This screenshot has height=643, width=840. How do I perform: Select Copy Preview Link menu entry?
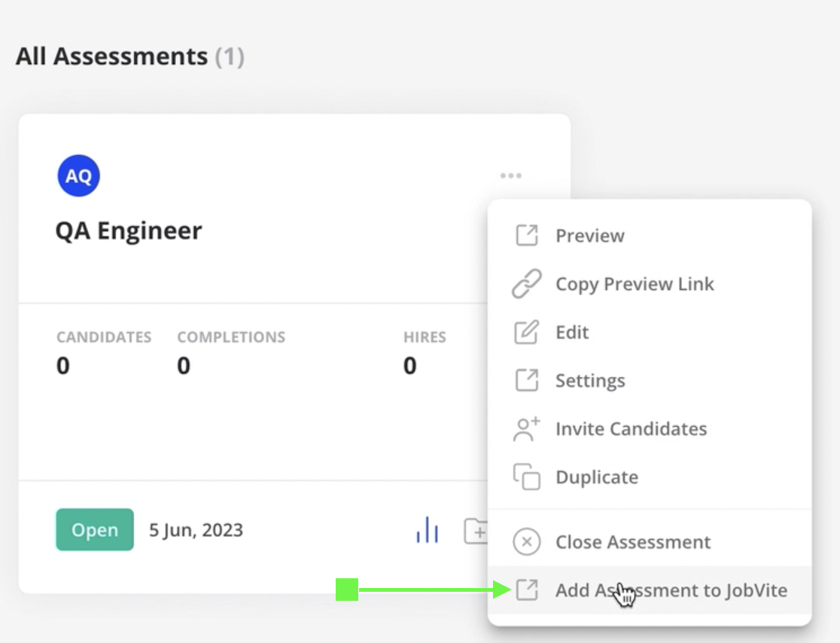coord(650,284)
